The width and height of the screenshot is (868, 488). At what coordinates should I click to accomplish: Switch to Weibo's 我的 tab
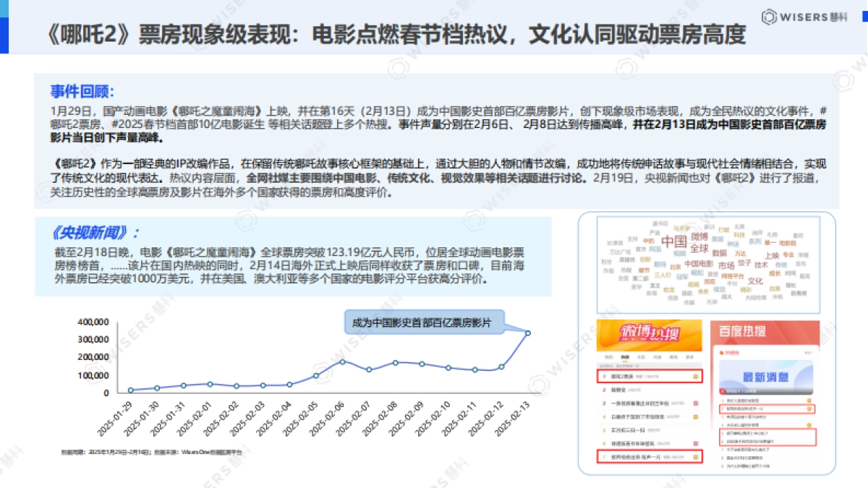(x=608, y=356)
